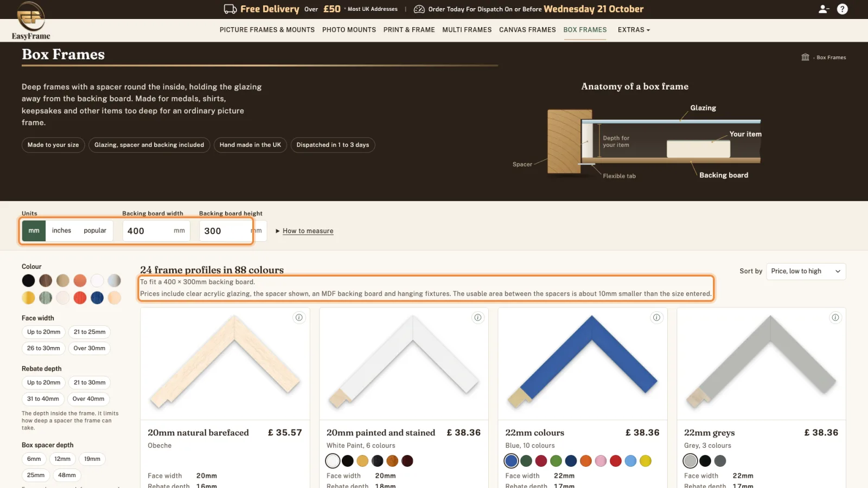Viewport: 868px width, 488px height.
Task: Open 20mm painted and stained frame title
Action: (x=381, y=433)
